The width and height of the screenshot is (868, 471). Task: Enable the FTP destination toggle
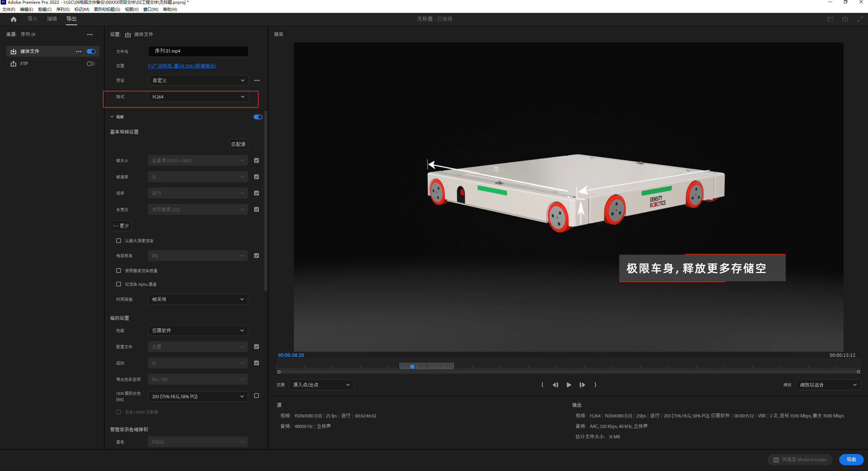coord(91,64)
